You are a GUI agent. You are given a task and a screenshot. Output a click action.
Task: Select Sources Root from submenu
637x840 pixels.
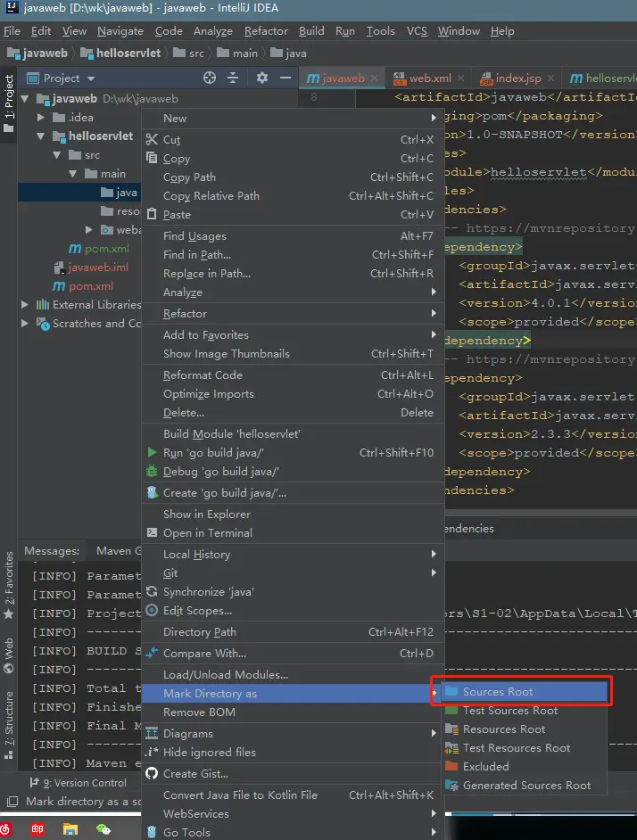click(525, 692)
